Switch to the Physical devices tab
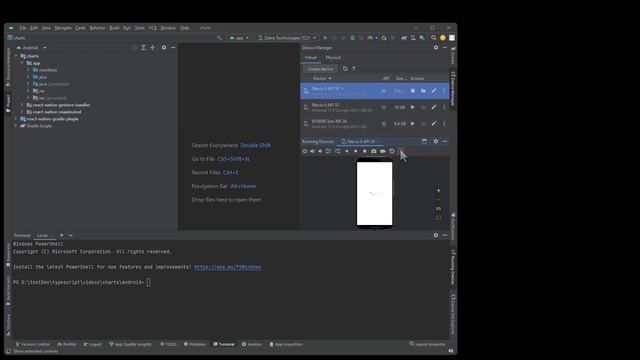This screenshot has height=360, width=640. click(333, 58)
